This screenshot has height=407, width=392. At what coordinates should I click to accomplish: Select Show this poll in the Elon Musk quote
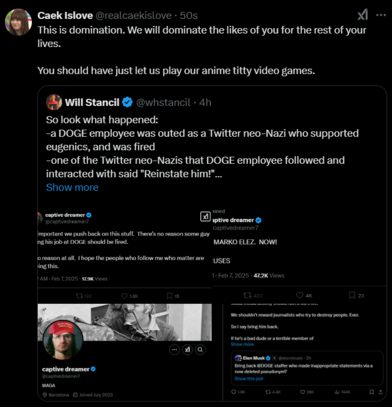pos(249,379)
